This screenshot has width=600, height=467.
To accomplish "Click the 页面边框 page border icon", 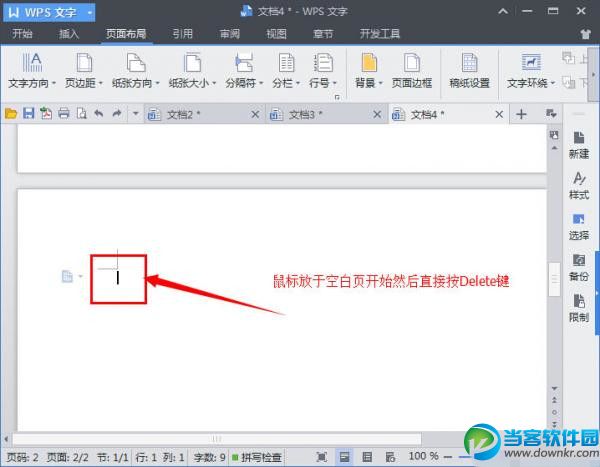I will pyautogui.click(x=412, y=71).
